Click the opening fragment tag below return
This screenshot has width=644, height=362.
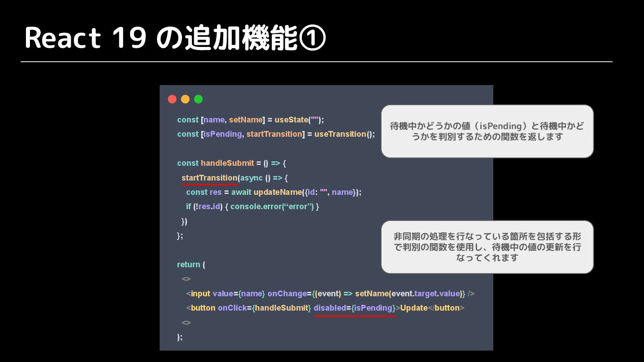coord(186,279)
